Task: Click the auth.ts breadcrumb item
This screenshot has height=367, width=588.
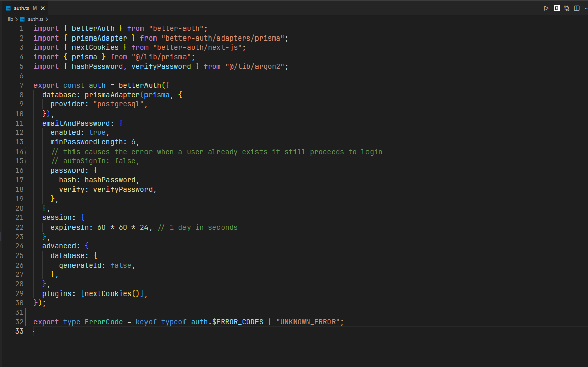Action: (35, 19)
